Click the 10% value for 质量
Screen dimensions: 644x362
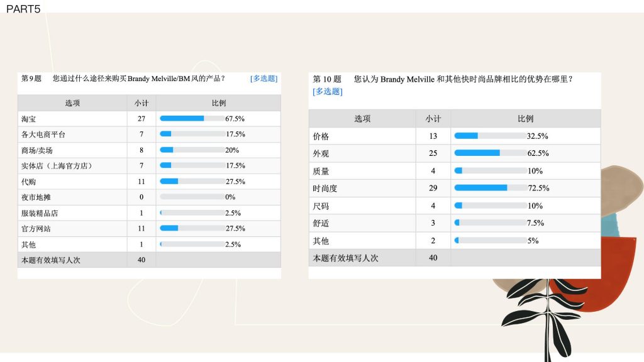pos(535,171)
